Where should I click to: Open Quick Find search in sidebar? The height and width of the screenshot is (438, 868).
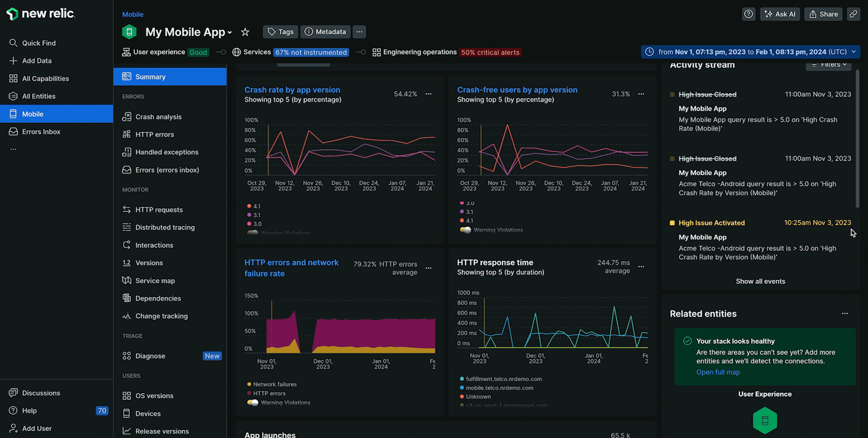pos(38,43)
